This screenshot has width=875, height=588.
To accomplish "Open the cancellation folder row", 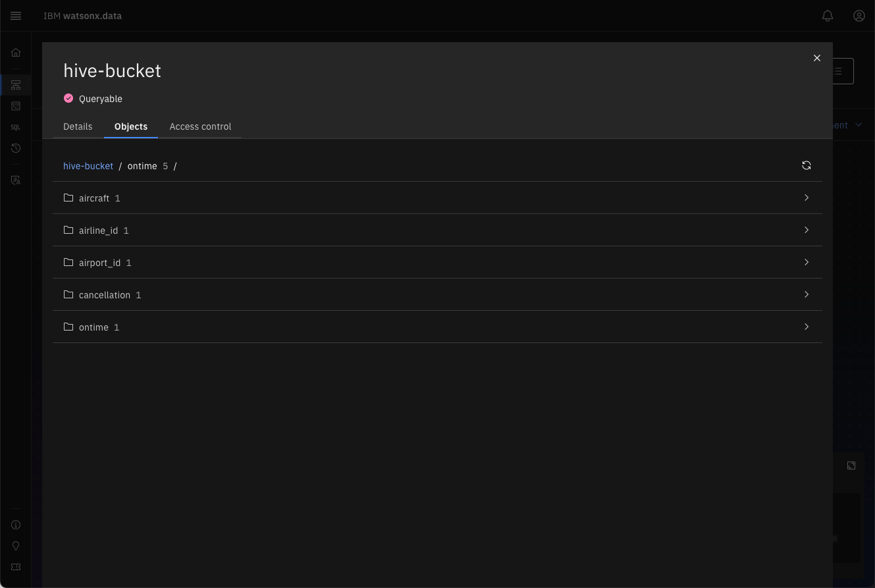I will tap(437, 294).
